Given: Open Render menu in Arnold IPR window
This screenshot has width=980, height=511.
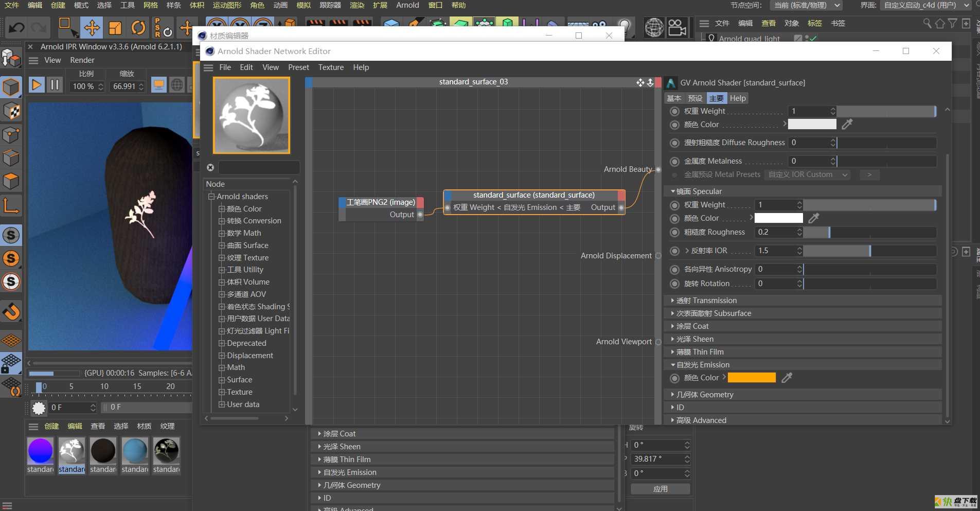Looking at the screenshot, I should (x=82, y=60).
